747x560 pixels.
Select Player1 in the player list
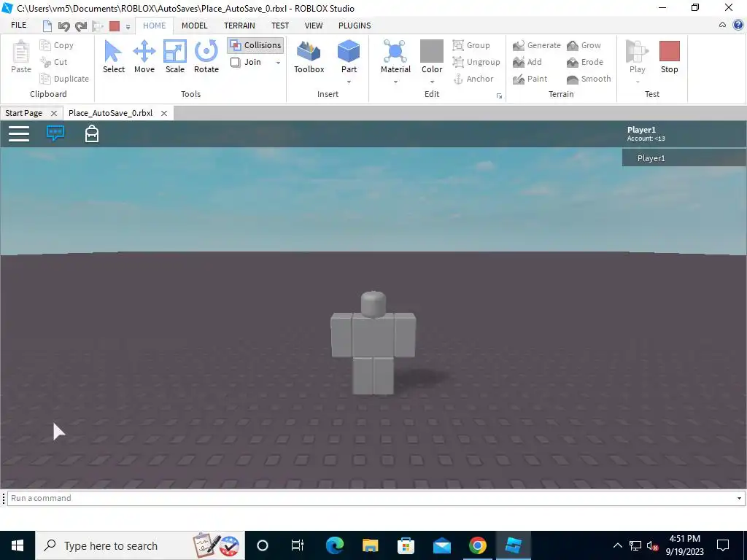(x=684, y=158)
